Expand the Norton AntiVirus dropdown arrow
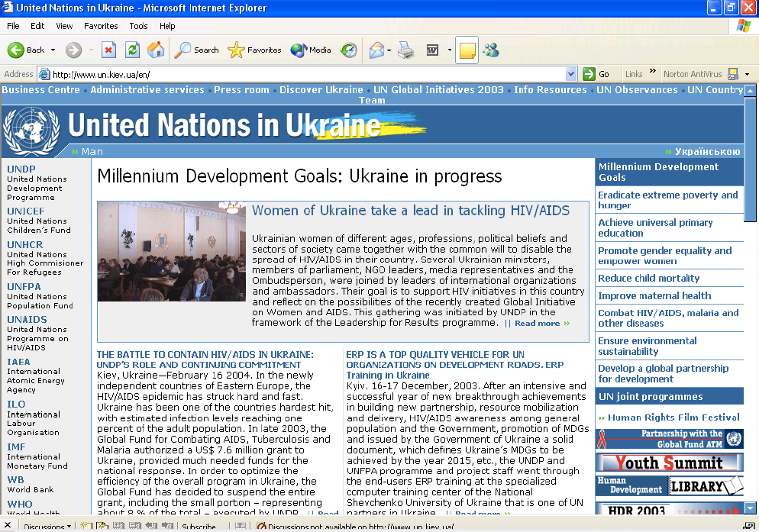The image size is (759, 532). pos(747,74)
